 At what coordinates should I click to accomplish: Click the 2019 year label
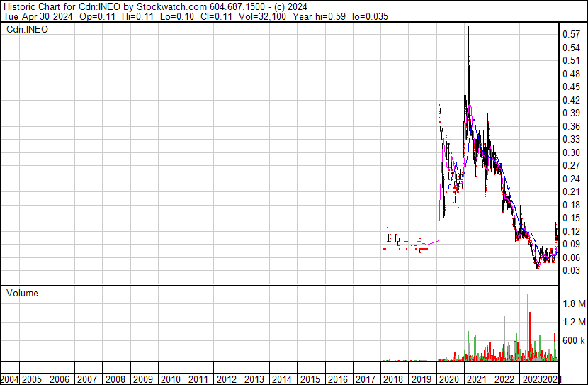[x=422, y=380]
